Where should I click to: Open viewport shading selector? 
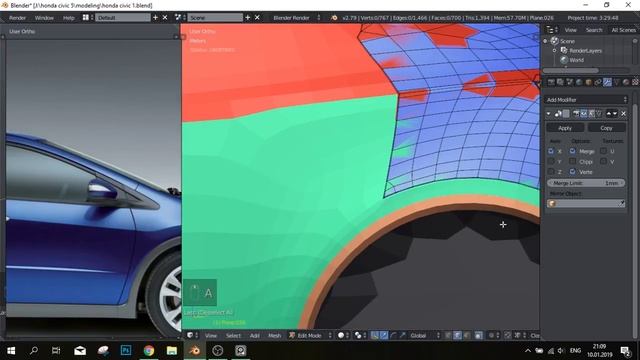343,336
